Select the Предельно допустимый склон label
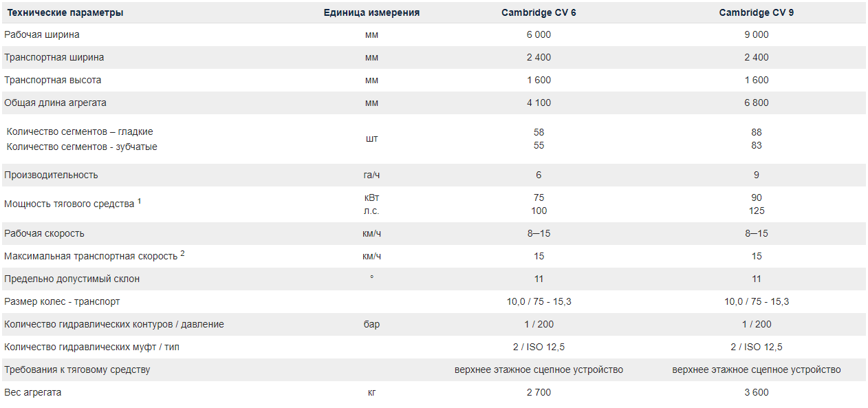868x408 pixels. tap(72, 279)
